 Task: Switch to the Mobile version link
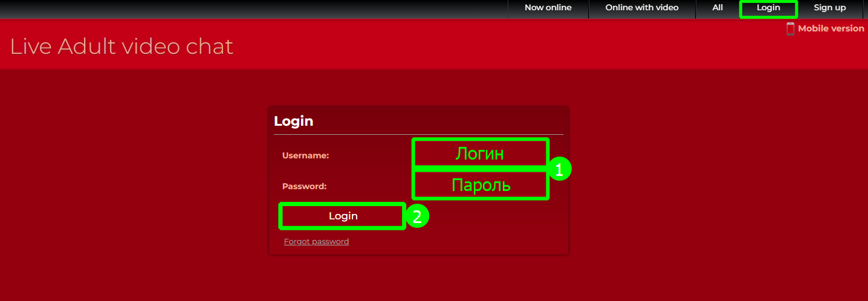831,28
